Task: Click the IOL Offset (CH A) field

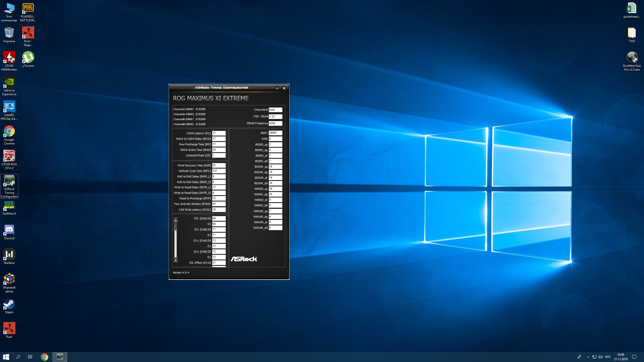Action: [219, 263]
